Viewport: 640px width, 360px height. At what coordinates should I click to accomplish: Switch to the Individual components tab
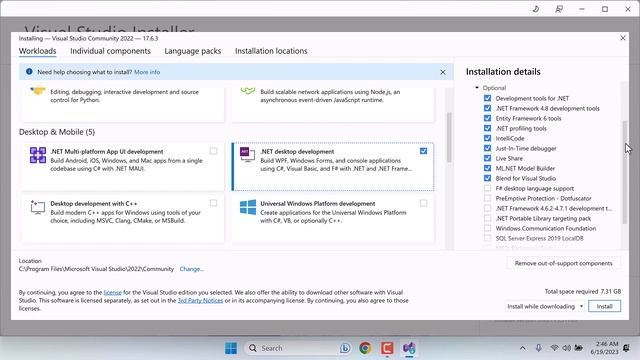(110, 51)
